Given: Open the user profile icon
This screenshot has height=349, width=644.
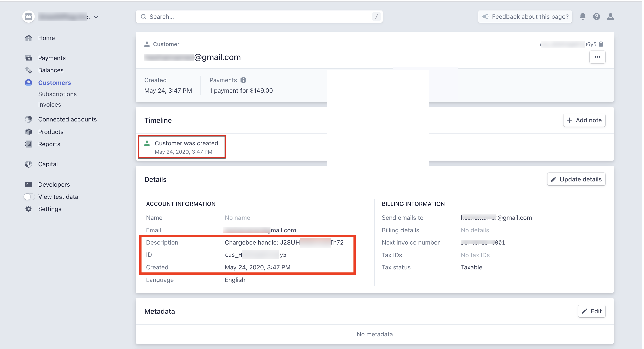Looking at the screenshot, I should [x=610, y=17].
